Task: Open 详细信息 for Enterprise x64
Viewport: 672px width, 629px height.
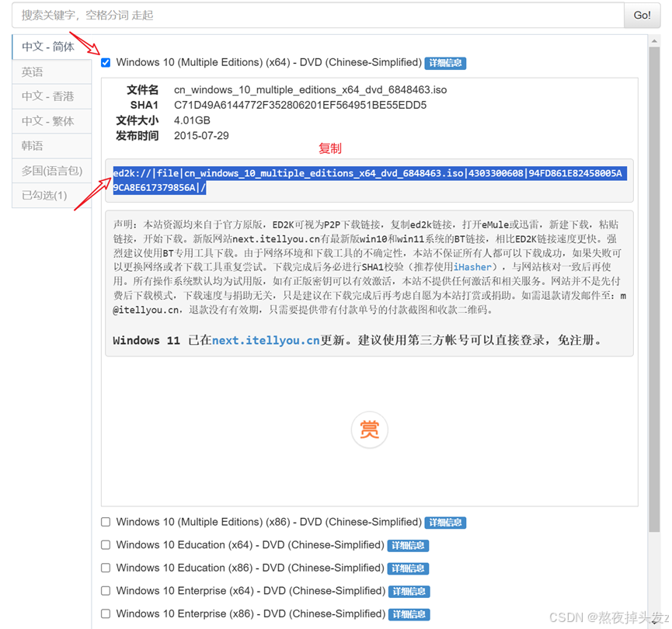Action: click(409, 591)
